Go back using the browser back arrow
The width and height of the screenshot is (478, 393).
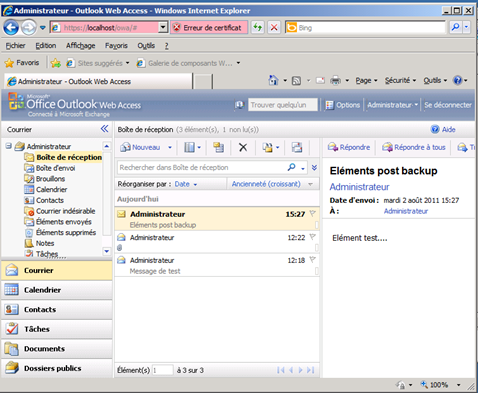point(11,28)
